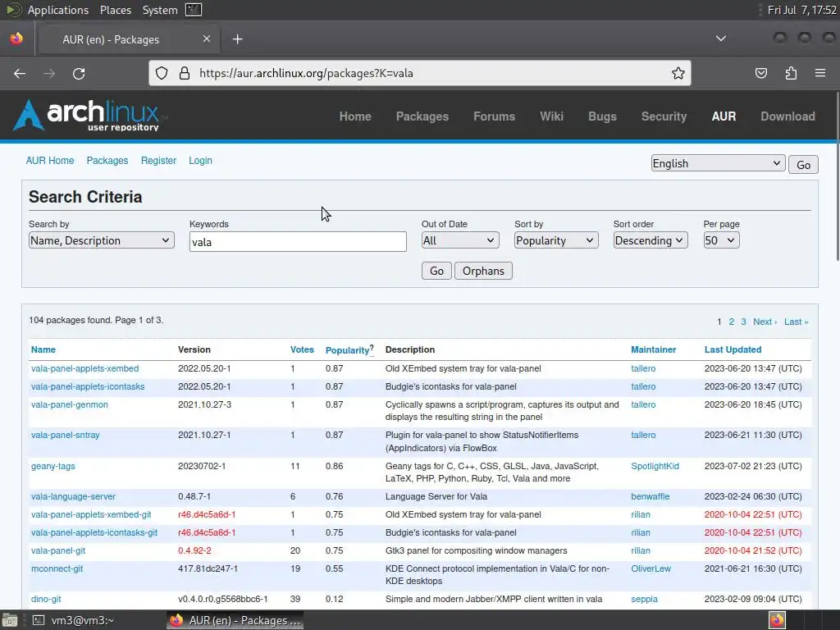The width and height of the screenshot is (840, 630).
Task: Expand the English language dropdown
Action: point(718,163)
